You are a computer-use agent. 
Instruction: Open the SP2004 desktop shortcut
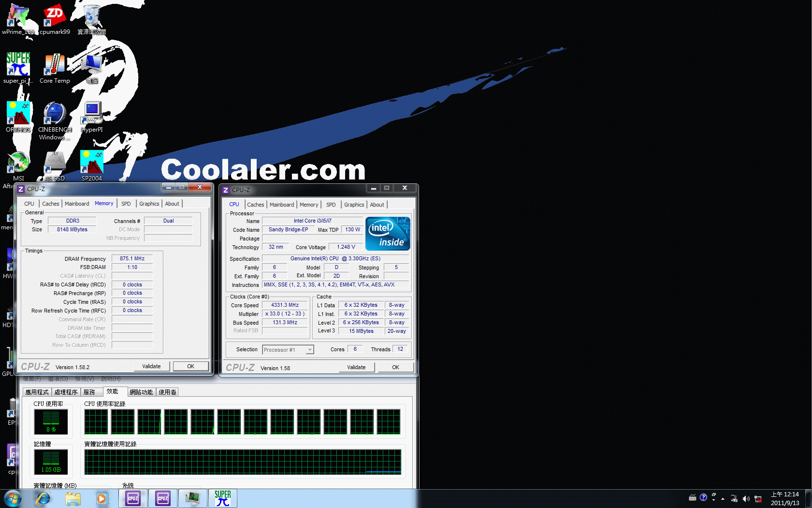pos(92,166)
